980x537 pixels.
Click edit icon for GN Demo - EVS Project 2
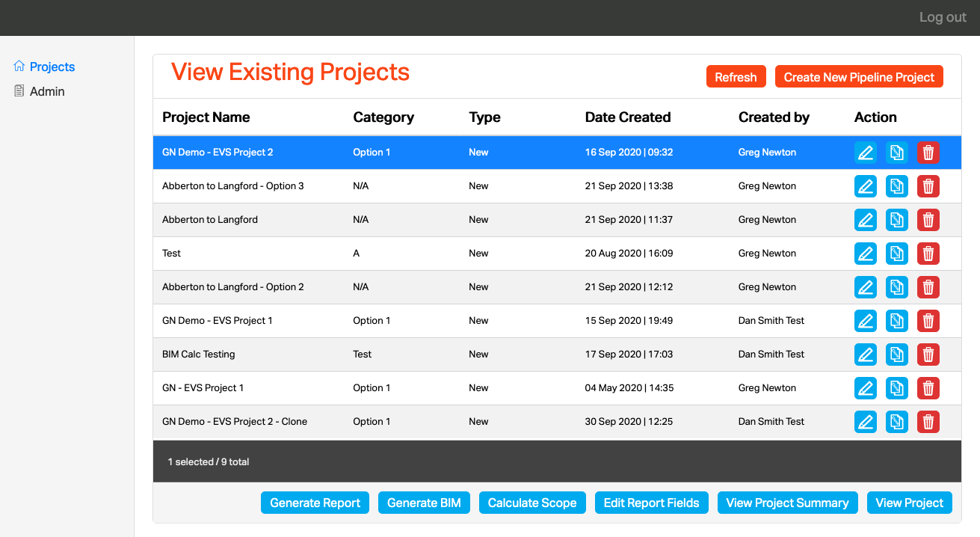(866, 153)
